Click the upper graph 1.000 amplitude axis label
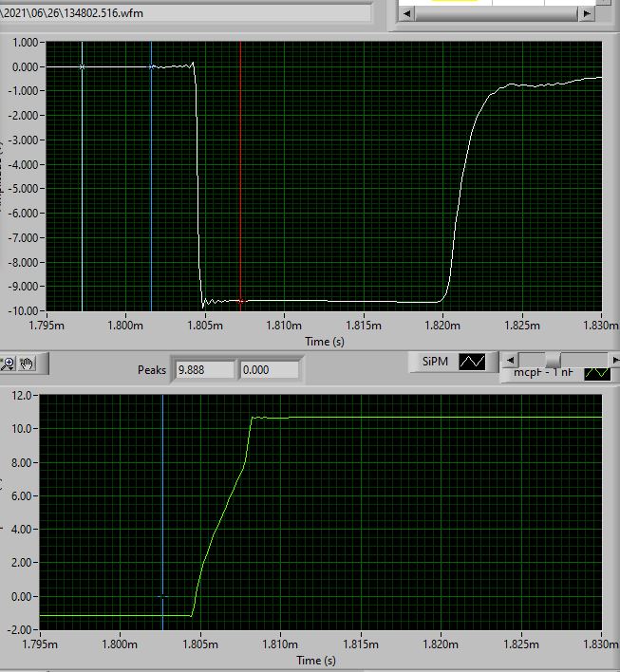This screenshot has width=620, height=672. (25, 43)
